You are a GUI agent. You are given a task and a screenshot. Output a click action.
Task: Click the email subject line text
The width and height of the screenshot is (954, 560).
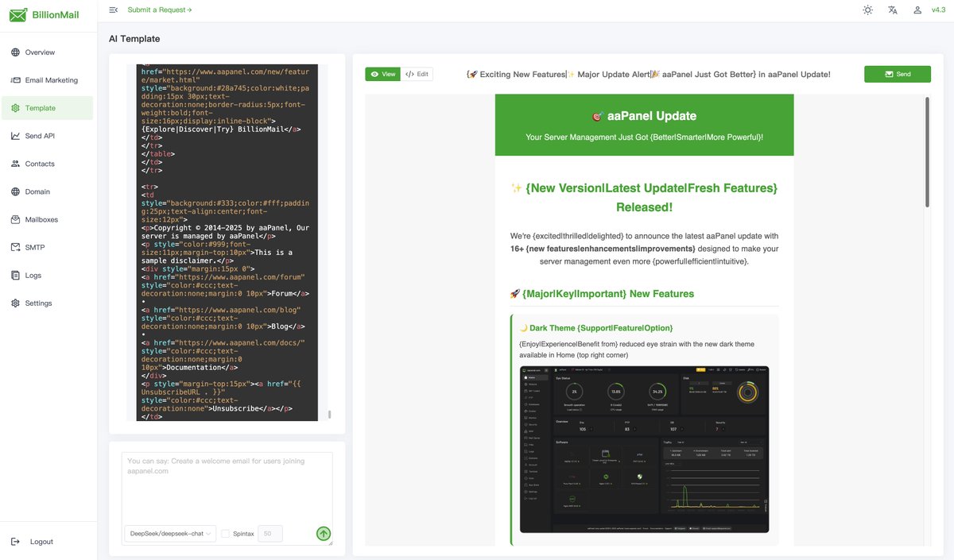[x=648, y=74]
